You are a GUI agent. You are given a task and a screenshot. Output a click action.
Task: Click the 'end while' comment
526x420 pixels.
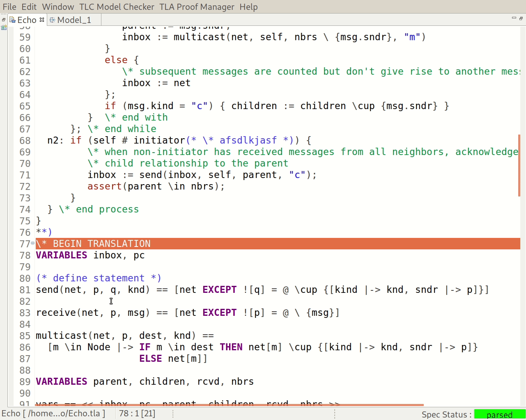click(122, 129)
